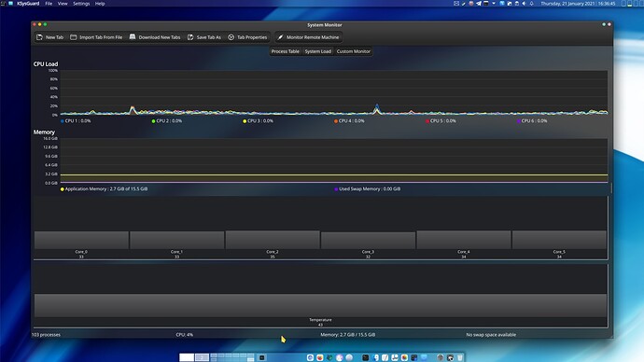Click the Core_4 temperature bar
Screen dimensions: 644x362
tap(464, 240)
